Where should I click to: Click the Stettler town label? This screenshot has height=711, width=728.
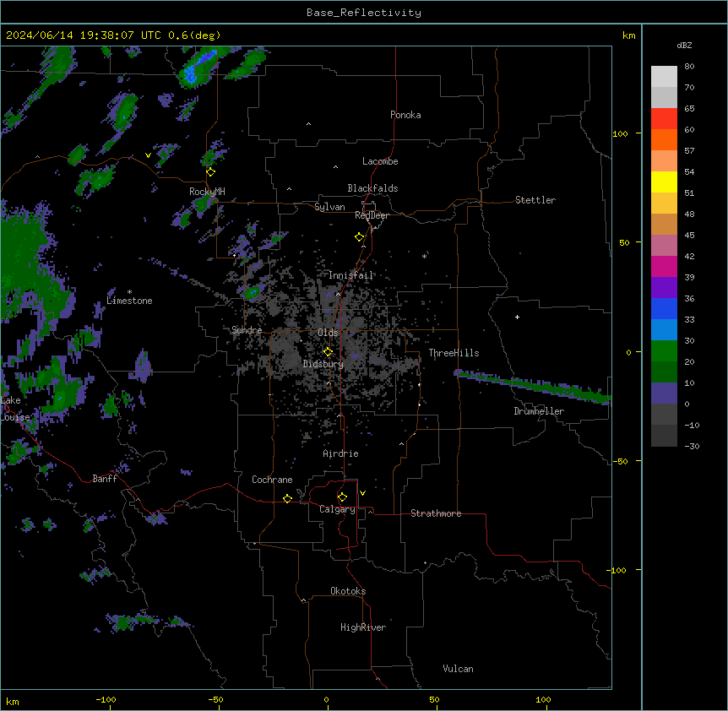coord(535,200)
